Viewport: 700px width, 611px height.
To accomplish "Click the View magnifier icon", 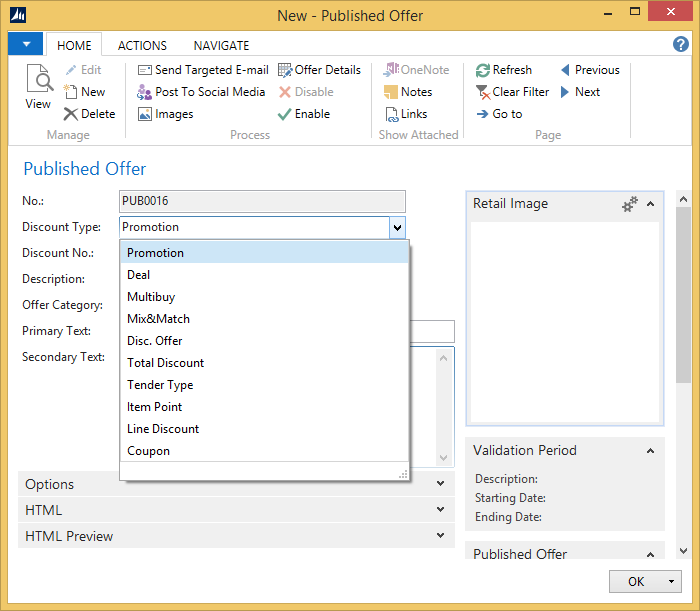I will [38, 80].
